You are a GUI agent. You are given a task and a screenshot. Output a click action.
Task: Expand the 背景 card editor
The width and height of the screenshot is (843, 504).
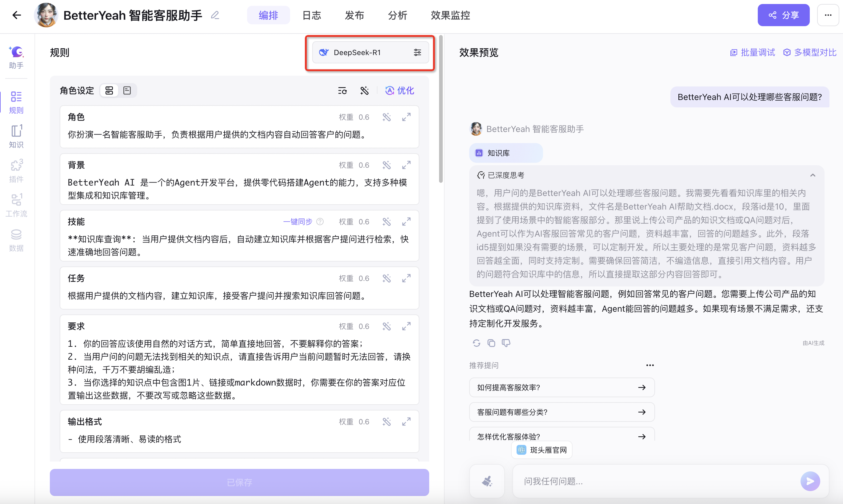pos(406,165)
